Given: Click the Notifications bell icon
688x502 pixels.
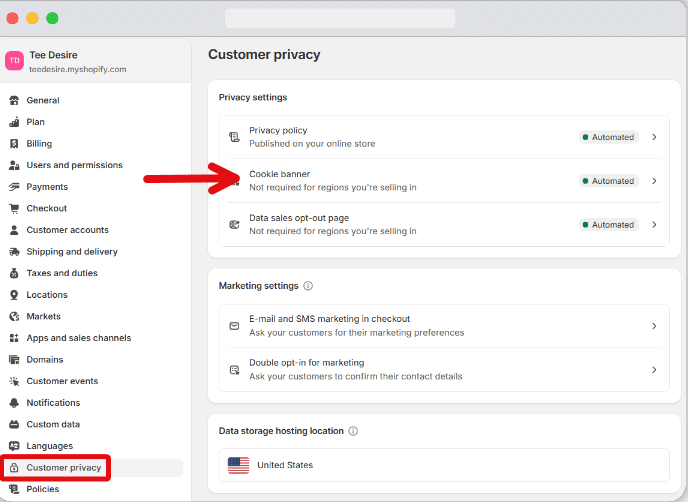Looking at the screenshot, I should tap(14, 403).
